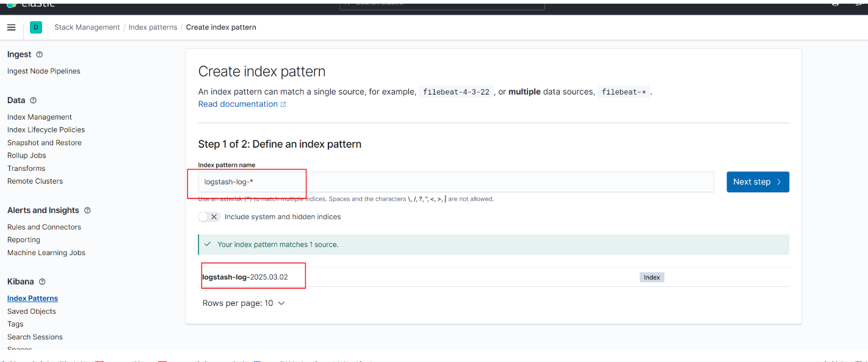Show help icon beside Data heading
Screen dimensions: 868x362
pyautogui.click(x=34, y=101)
